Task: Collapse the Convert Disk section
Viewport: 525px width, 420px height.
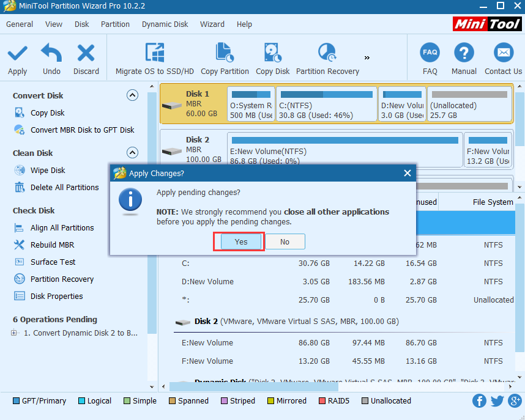Action: click(x=133, y=95)
